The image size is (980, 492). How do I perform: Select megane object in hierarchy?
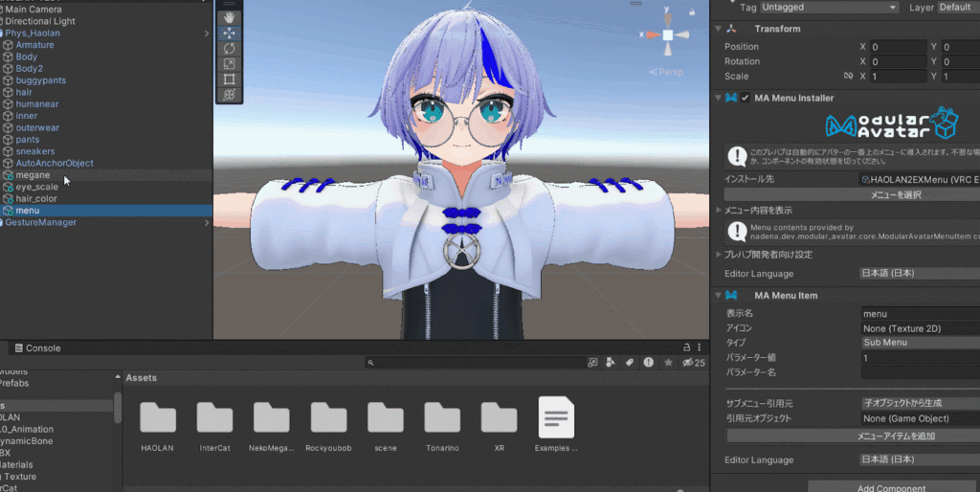click(x=33, y=175)
